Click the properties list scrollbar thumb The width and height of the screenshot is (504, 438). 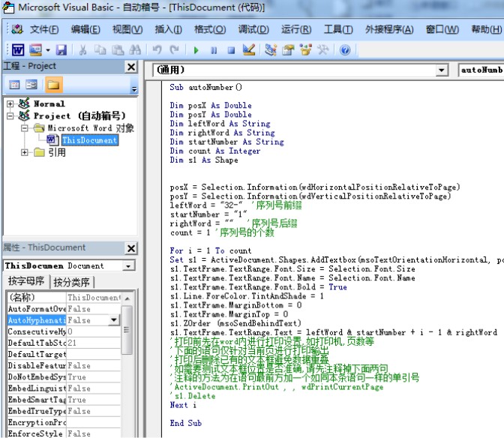[127, 330]
